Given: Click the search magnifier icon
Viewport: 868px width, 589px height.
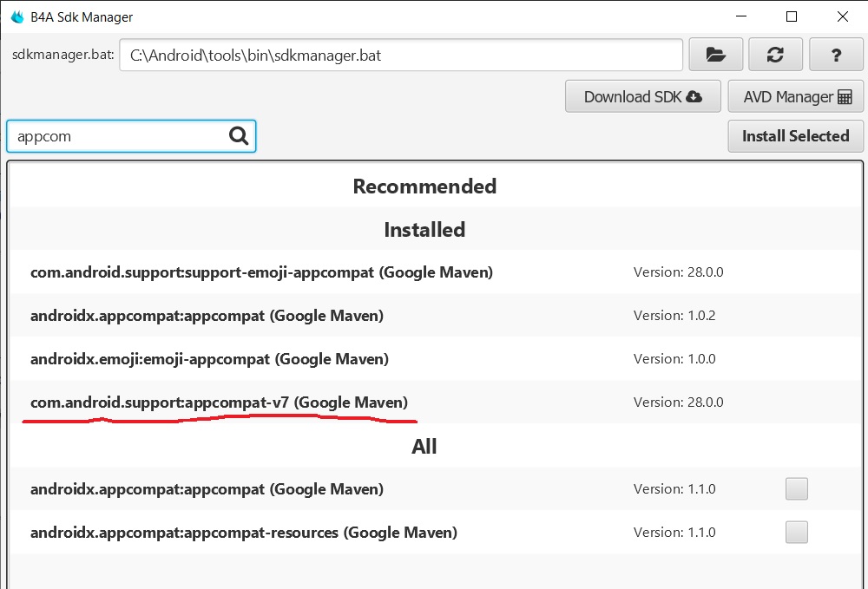Looking at the screenshot, I should [x=239, y=136].
